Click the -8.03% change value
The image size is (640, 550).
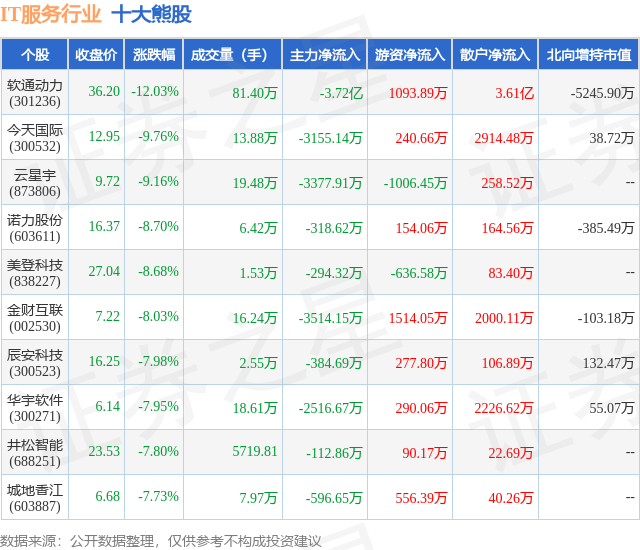(158, 316)
